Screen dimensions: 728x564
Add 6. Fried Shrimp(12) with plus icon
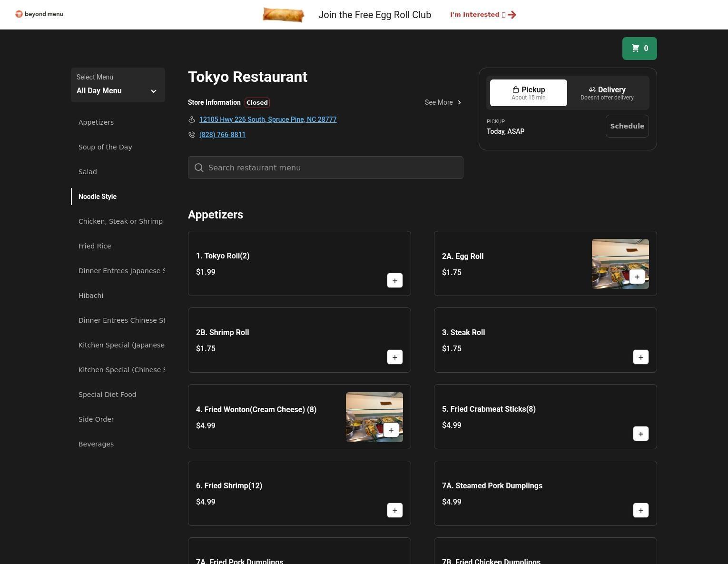[394, 511]
